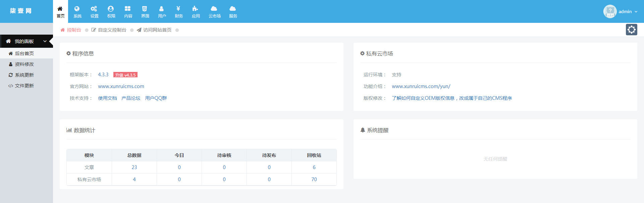Click the 柒壹网 site logo
644x203 pixels.
21,11
